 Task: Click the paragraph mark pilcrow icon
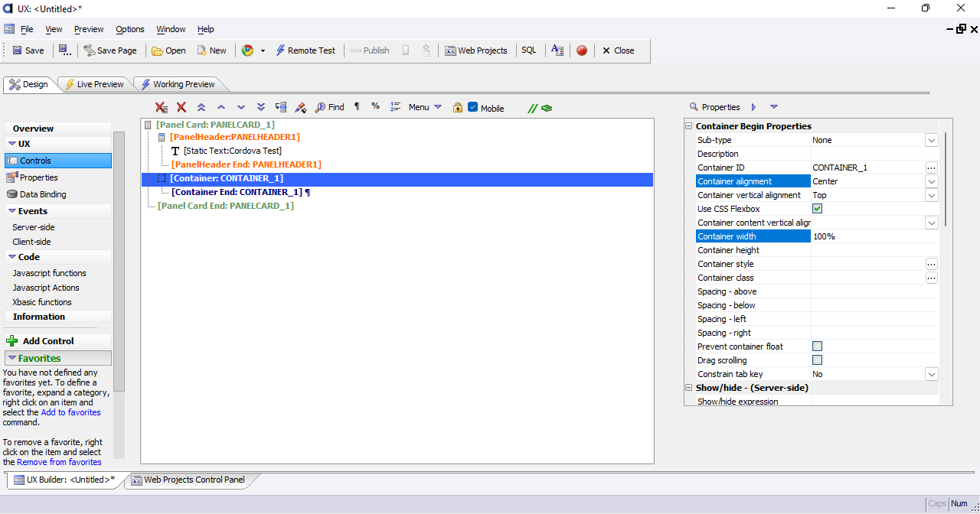click(x=357, y=107)
